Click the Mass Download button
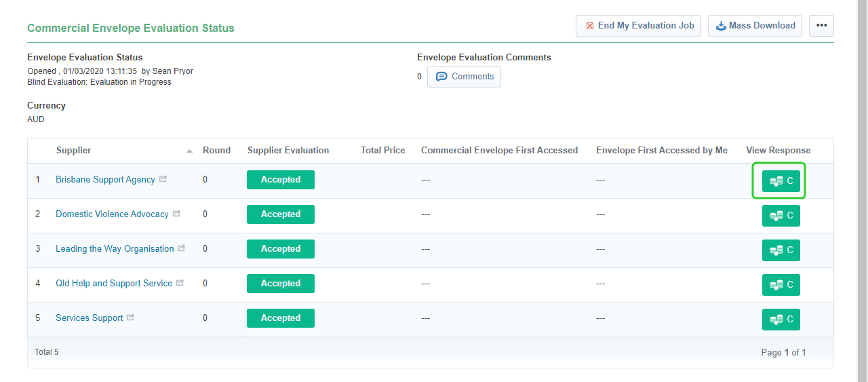The image size is (868, 382). 755,26
